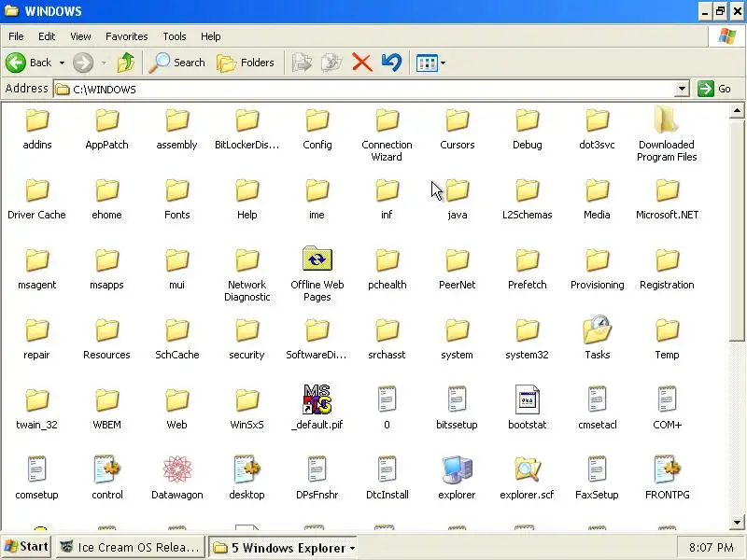Select the Prefetch folder
The height and width of the screenshot is (560, 747).
(527, 269)
